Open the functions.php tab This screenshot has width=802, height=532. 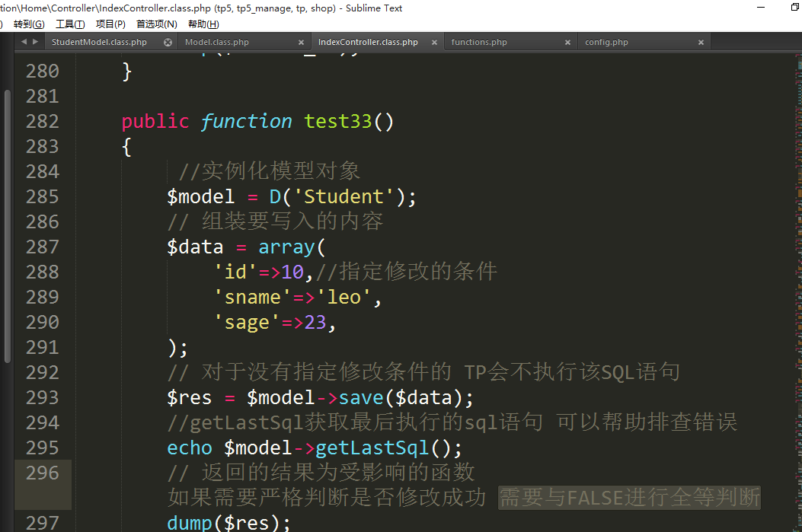(x=479, y=43)
